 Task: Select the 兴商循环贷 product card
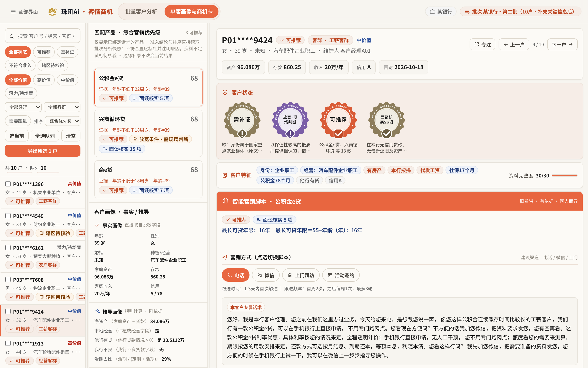point(148,133)
